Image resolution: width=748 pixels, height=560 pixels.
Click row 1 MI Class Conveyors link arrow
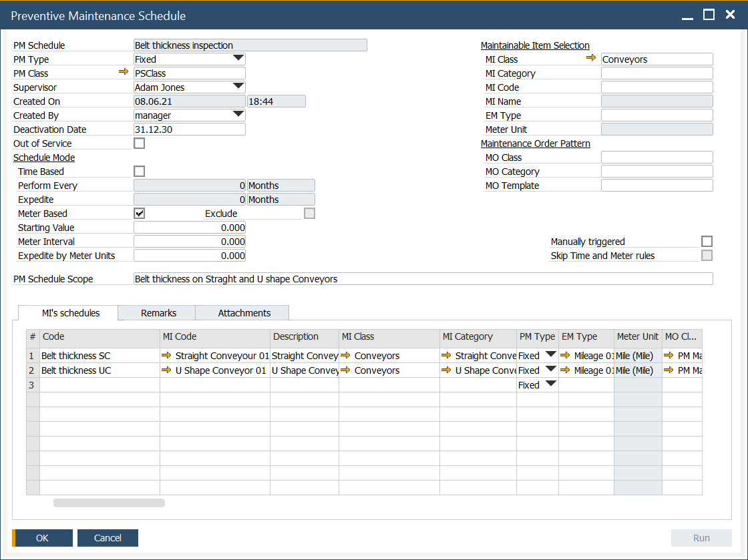tap(345, 356)
